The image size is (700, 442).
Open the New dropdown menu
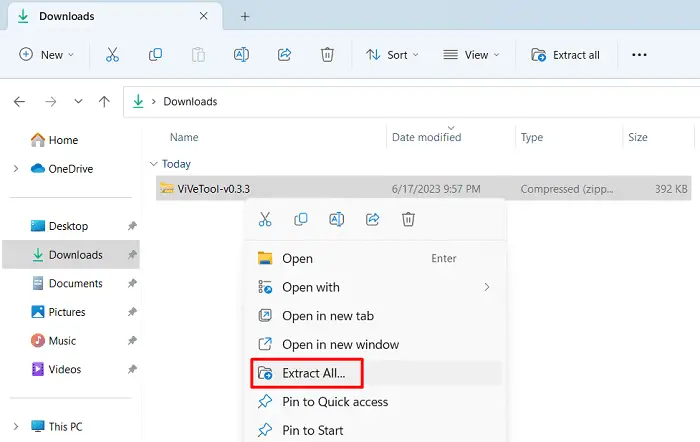pos(46,55)
